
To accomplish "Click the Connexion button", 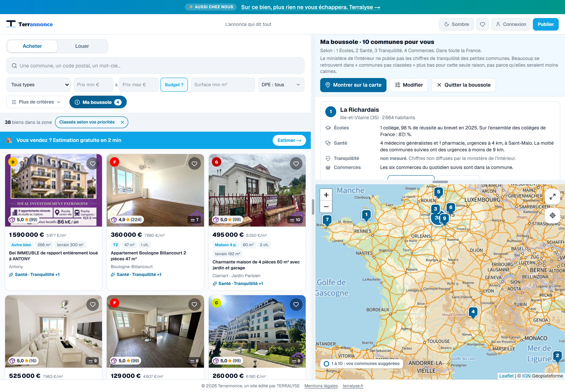I will click(511, 24).
